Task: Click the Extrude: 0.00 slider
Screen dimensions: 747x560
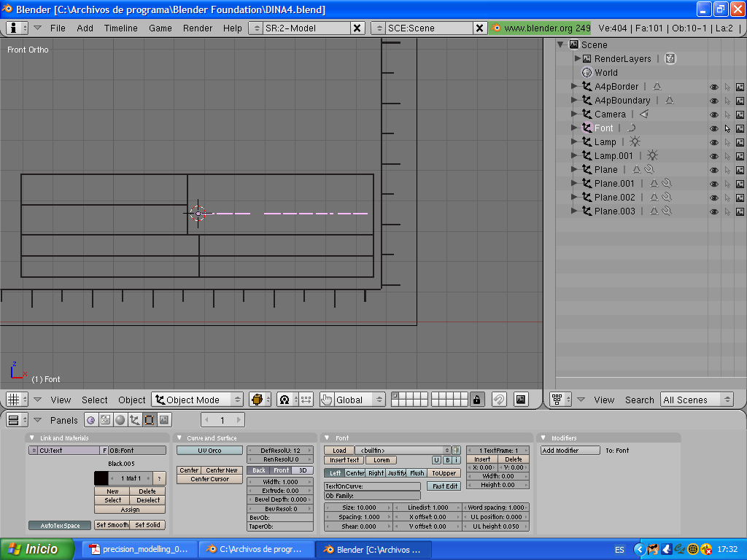Action: [x=280, y=491]
